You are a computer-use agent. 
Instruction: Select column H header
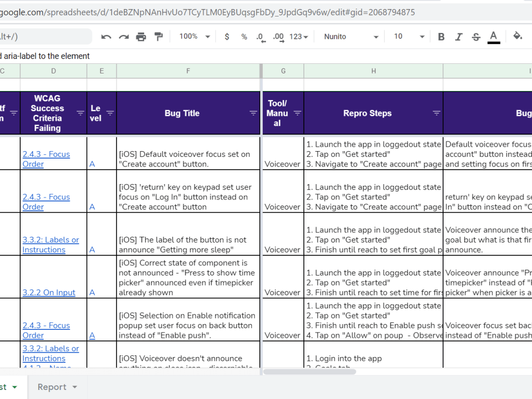point(373,71)
